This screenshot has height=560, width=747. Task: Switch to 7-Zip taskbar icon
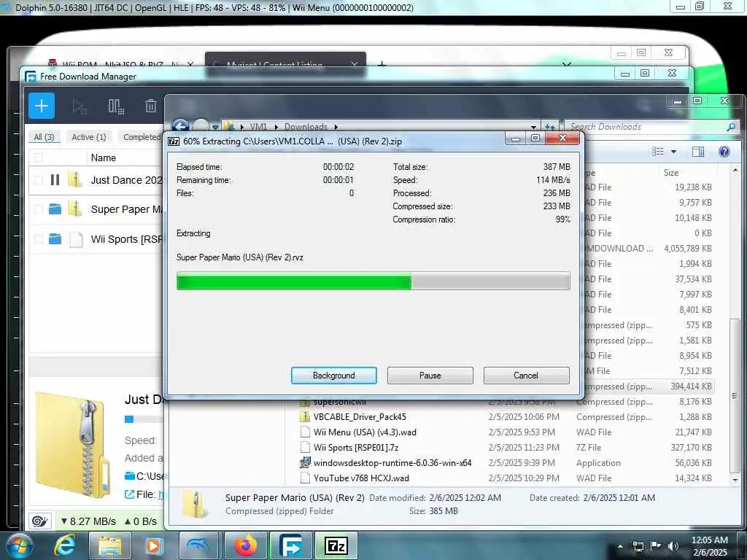[x=336, y=545]
